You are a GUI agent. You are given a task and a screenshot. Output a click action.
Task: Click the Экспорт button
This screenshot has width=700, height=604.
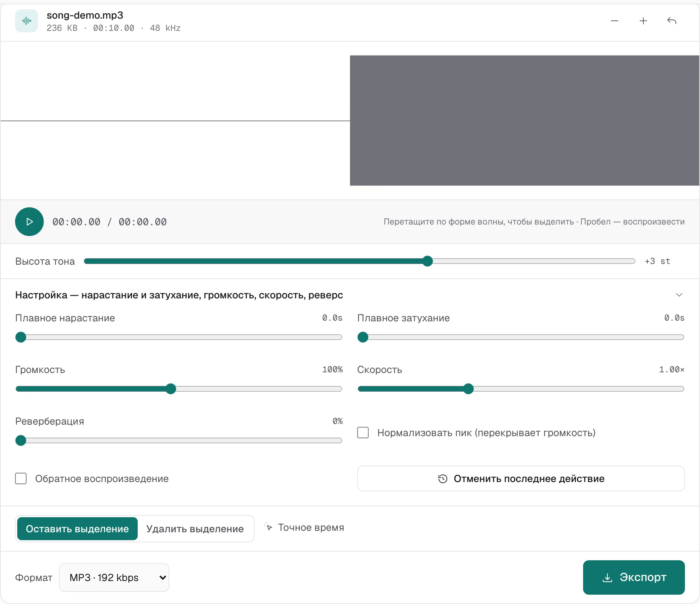[x=634, y=577]
